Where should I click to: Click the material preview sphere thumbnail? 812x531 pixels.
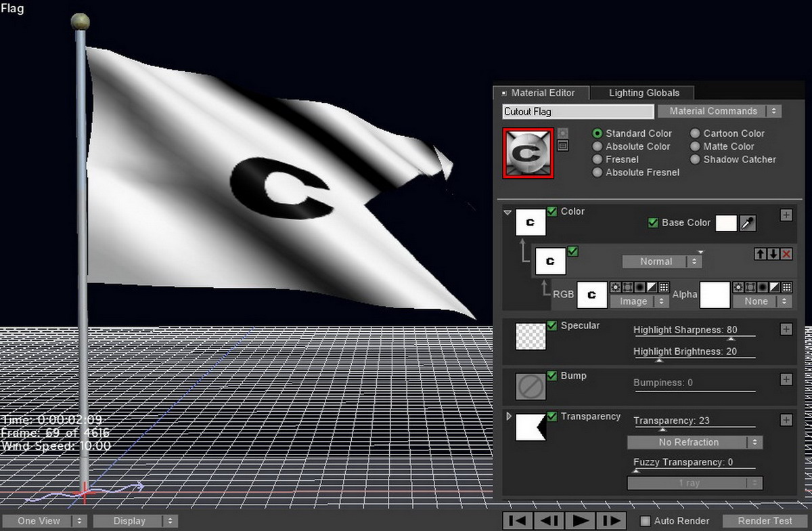pos(528,153)
